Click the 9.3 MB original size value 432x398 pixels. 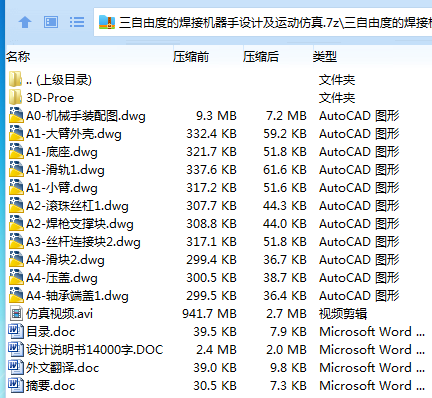(x=216, y=116)
